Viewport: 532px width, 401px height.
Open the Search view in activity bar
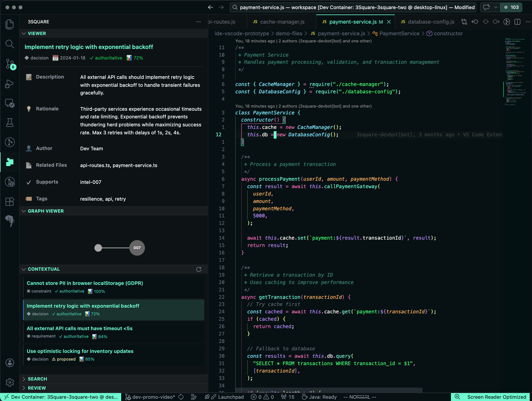[10, 44]
